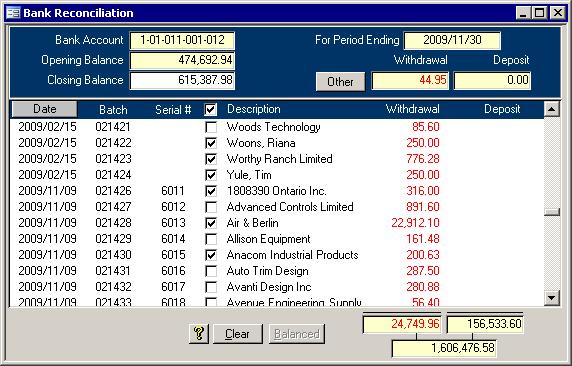
Task: Check the Allison Equipment checkbox
Action: 211,239
